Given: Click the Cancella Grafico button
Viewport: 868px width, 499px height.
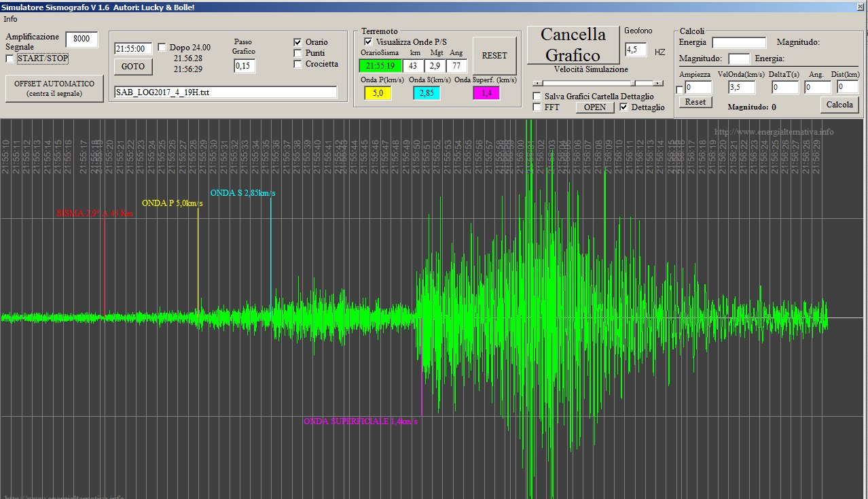Looking at the screenshot, I should click(x=573, y=44).
